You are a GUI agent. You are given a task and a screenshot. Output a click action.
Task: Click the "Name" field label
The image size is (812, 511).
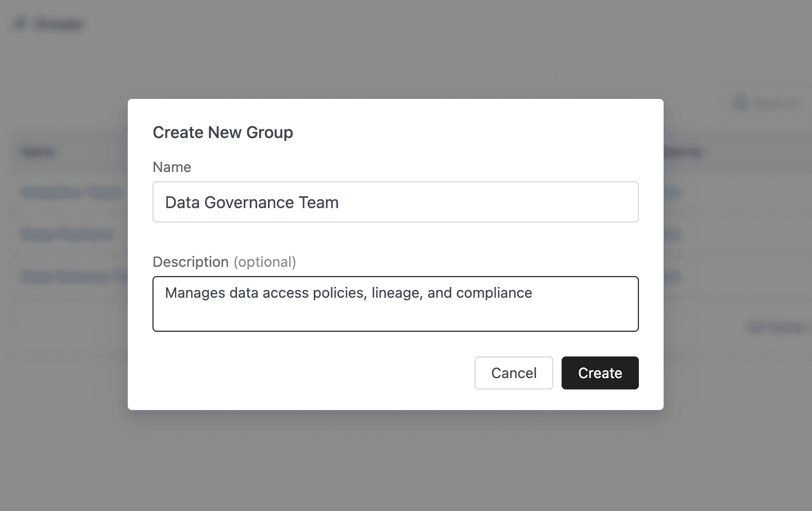point(172,167)
